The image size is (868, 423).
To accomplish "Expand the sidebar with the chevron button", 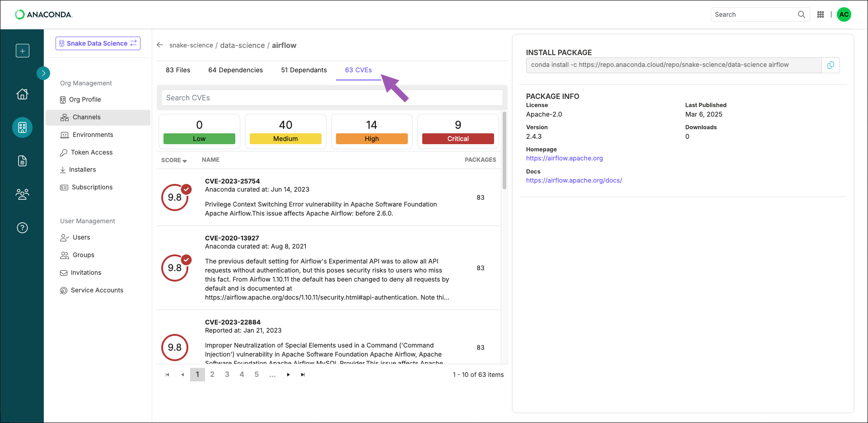I will click(43, 73).
